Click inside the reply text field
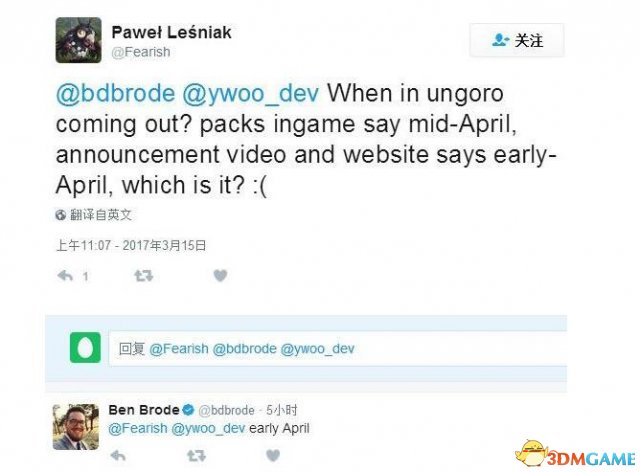This screenshot has width=640, height=472. point(338,348)
